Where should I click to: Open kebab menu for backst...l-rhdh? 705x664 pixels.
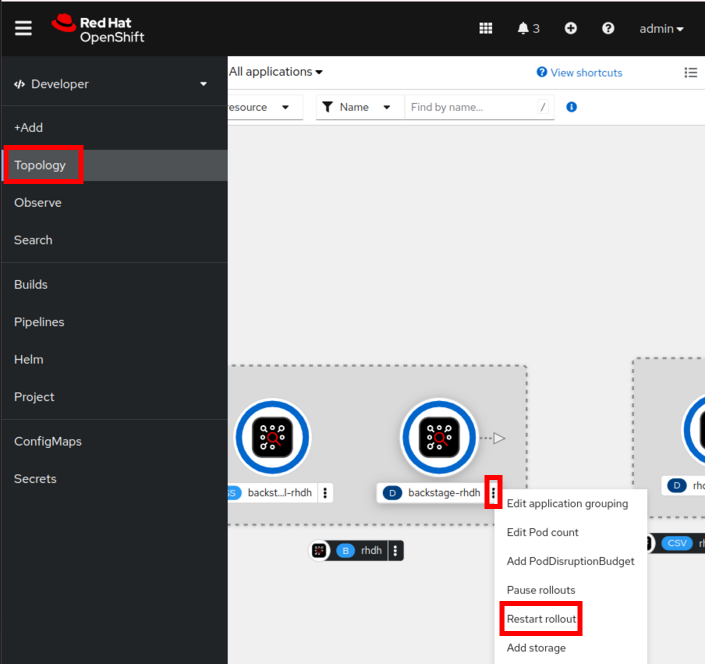[325, 493]
